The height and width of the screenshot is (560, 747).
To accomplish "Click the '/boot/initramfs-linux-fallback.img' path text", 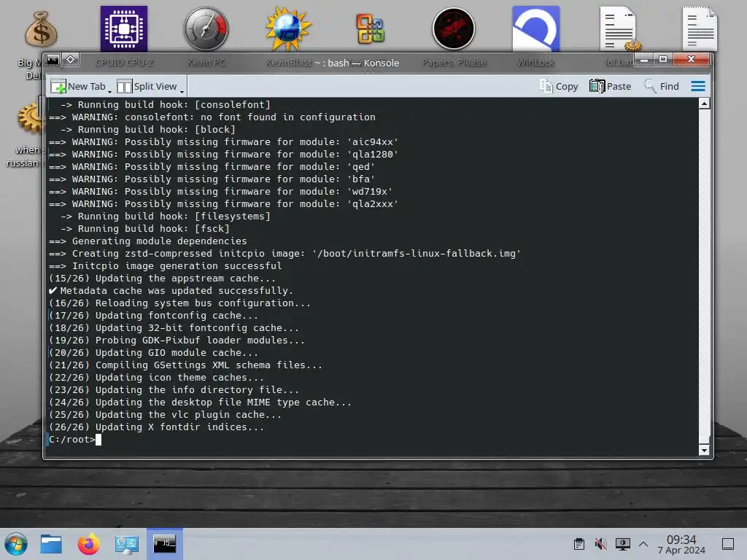I will [x=417, y=254].
